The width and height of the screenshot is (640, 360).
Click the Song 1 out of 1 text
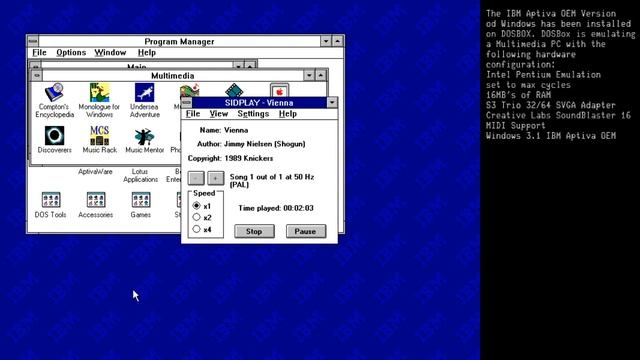pyautogui.click(x=272, y=180)
